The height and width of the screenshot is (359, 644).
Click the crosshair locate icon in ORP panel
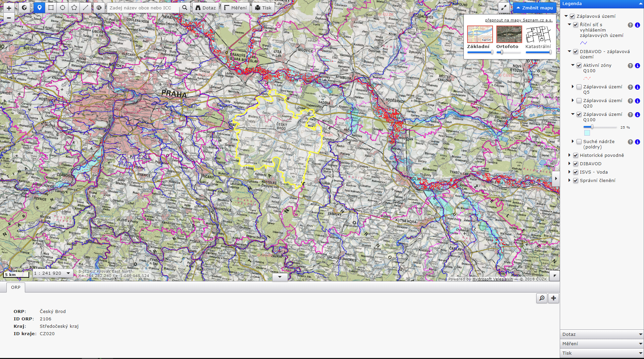(553, 298)
